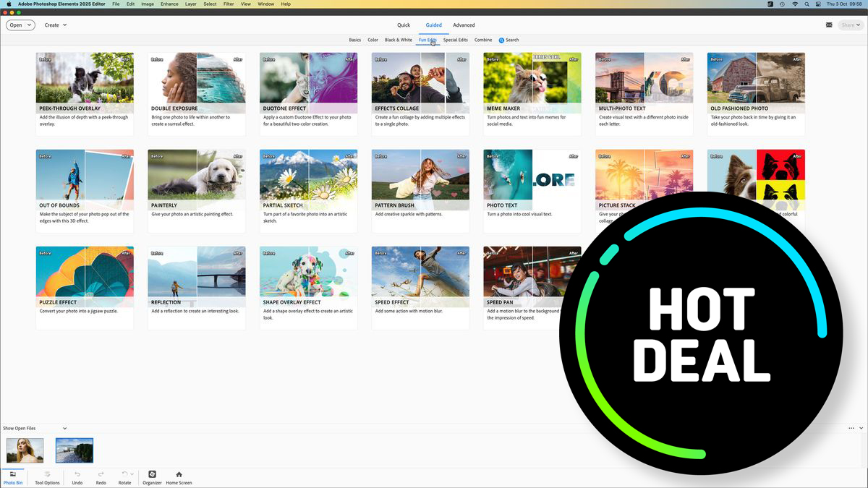This screenshot has height=488, width=868.
Task: Open the Filter menu
Action: pos(229,4)
